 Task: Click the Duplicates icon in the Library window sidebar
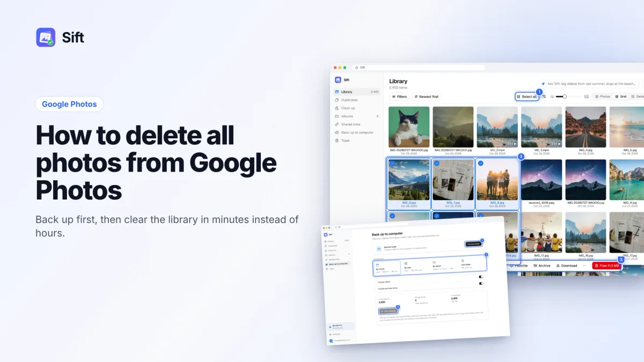pos(336,100)
